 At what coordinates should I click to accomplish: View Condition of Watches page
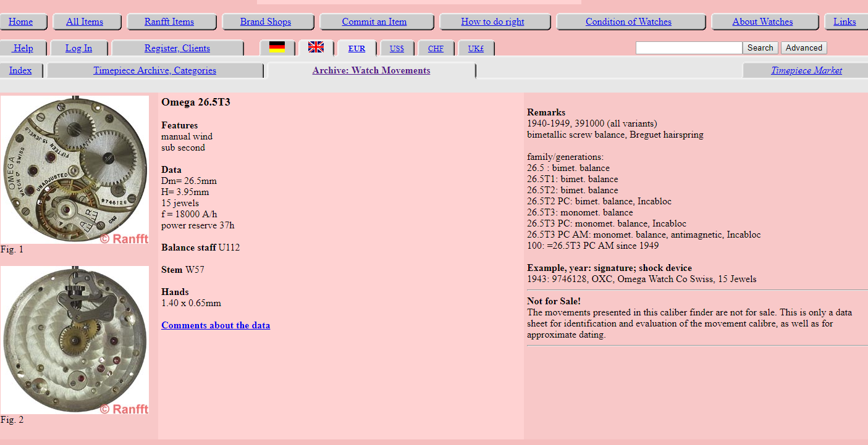coord(628,22)
